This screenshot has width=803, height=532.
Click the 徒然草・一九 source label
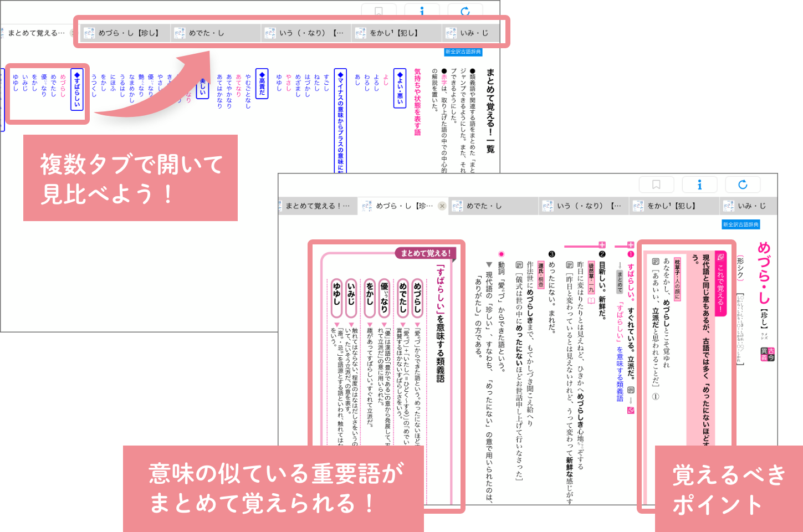point(591,279)
